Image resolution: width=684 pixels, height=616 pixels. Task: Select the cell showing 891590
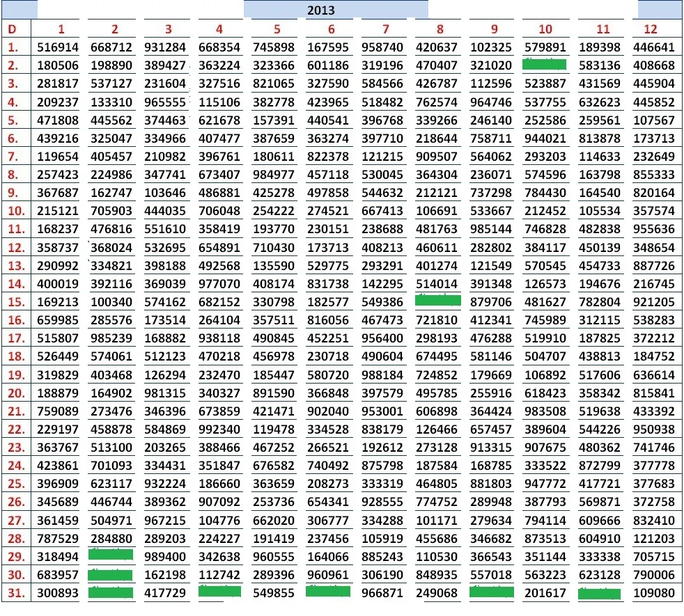pyautogui.click(x=274, y=393)
